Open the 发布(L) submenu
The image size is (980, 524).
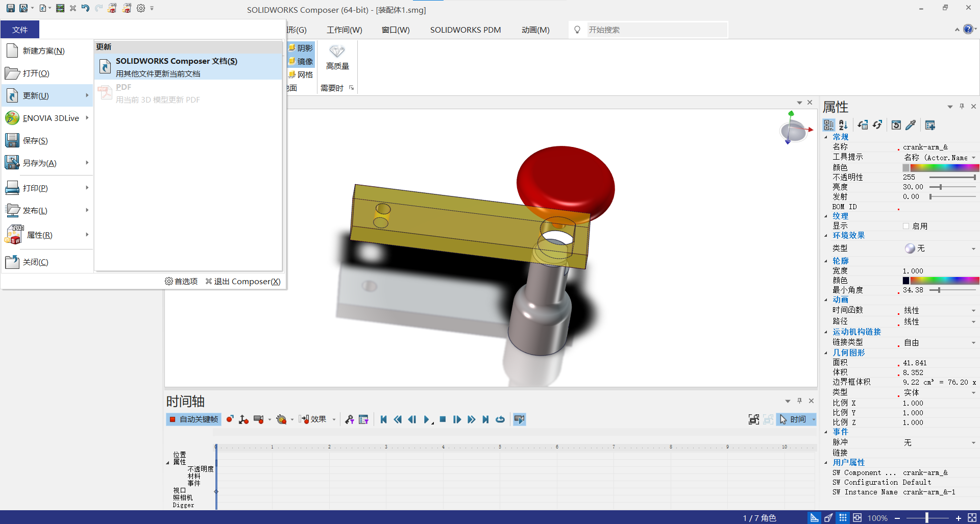point(47,210)
